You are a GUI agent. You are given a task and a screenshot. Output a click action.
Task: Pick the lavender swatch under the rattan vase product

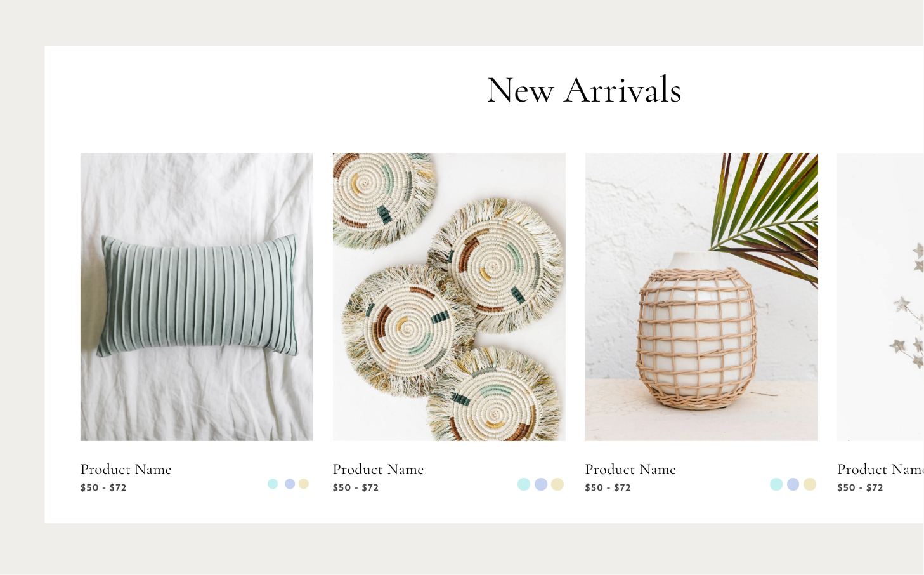tap(793, 484)
